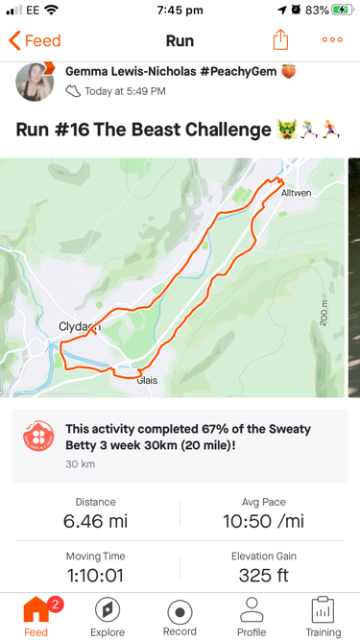Open the Profile tab icon
This screenshot has width=360, height=640.
251,616
